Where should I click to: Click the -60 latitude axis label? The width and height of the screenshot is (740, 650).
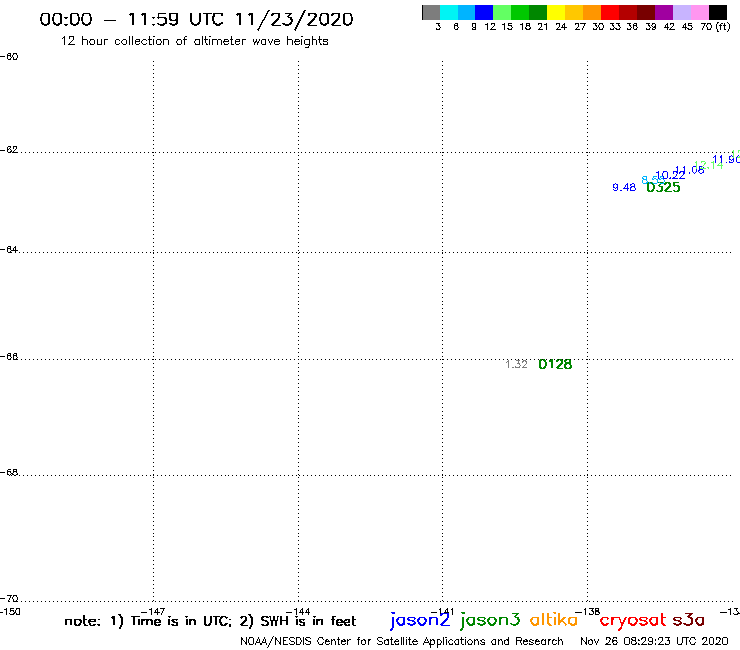(9, 57)
